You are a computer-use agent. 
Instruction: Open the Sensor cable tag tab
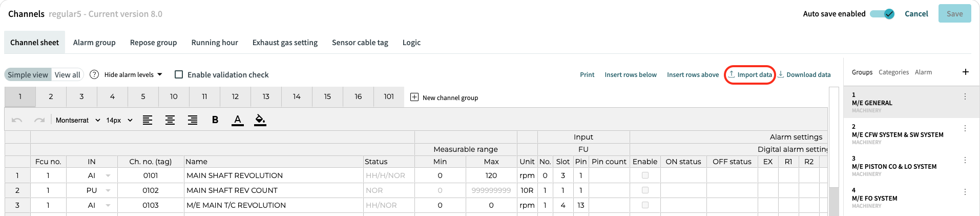click(x=360, y=43)
